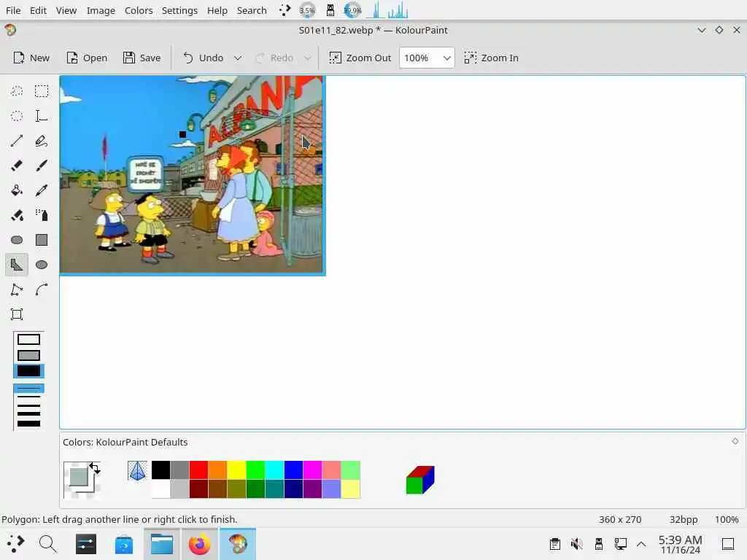747x560 pixels.
Task: Select the Pen tool
Action: click(42, 141)
